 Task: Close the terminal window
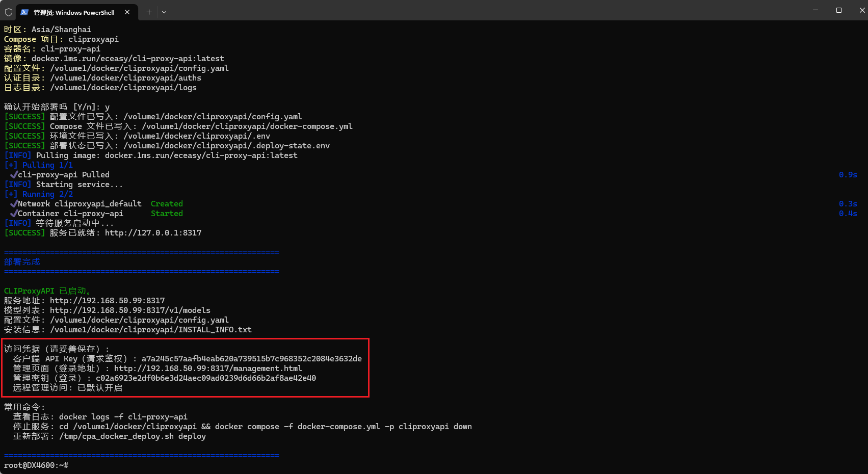coord(861,10)
